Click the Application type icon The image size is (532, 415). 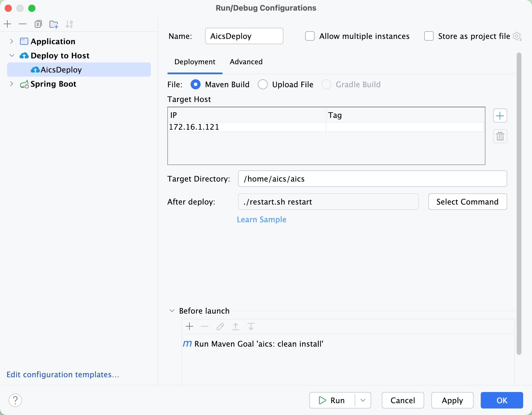24,41
